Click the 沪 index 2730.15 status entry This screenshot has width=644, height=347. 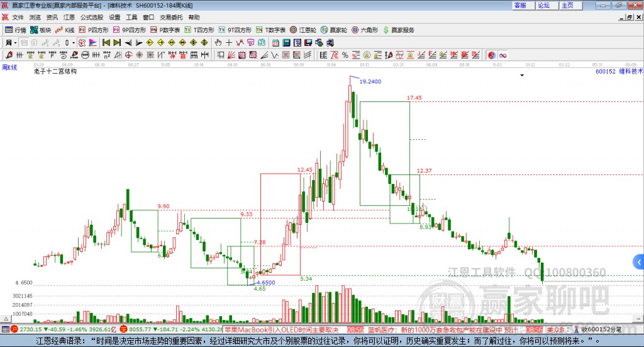[x=64, y=329]
